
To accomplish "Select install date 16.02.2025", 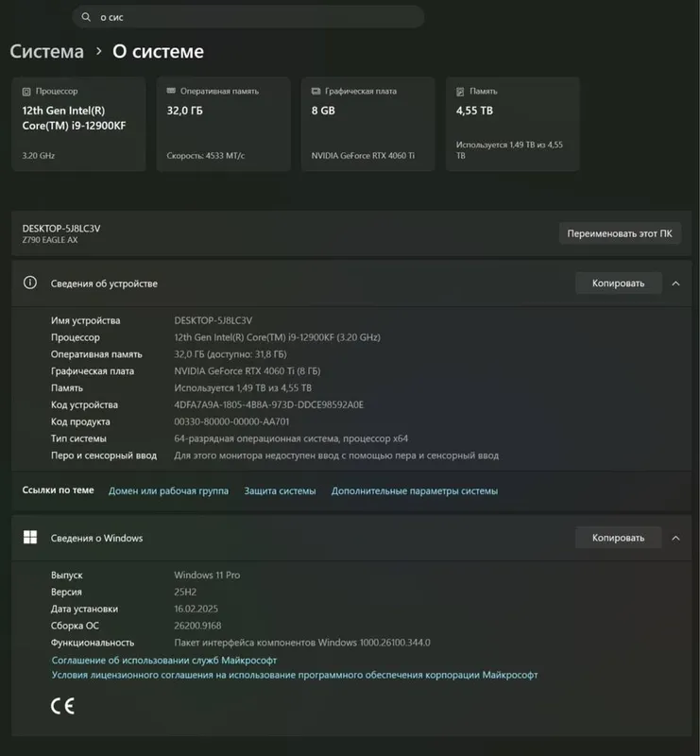I will pyautogui.click(x=196, y=609).
